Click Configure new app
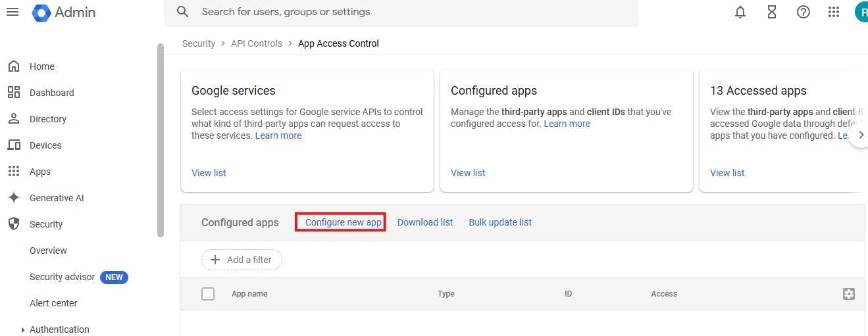868x336 pixels. pos(344,222)
